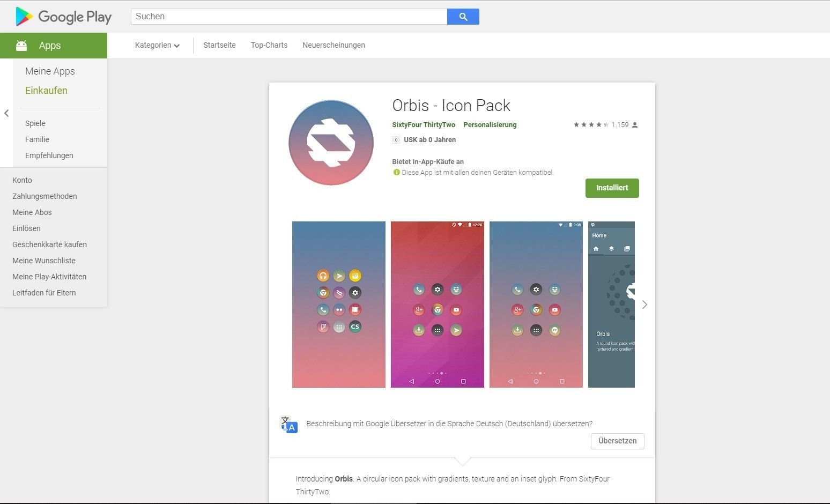830x504 pixels.
Task: Click the Apps header in the sidebar
Action: click(x=54, y=46)
